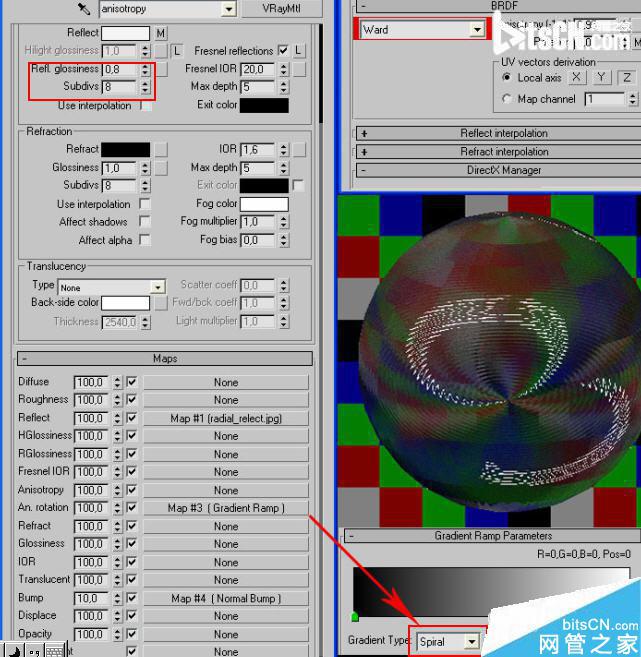This screenshot has width=641, height=657.
Task: Click the refraction IOR map button
Action: (299, 150)
